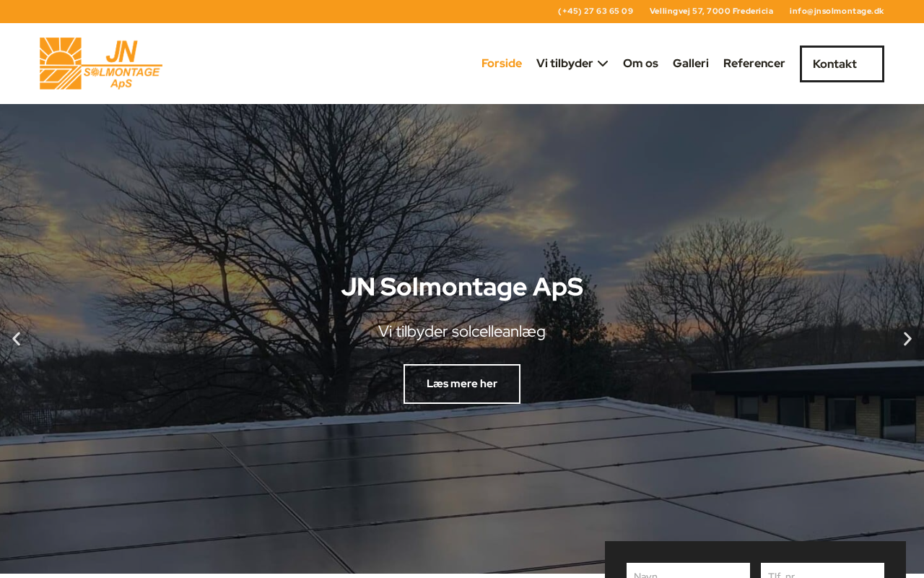Select the Vi tilbyder menu label
The image size is (924, 578).
click(x=565, y=64)
